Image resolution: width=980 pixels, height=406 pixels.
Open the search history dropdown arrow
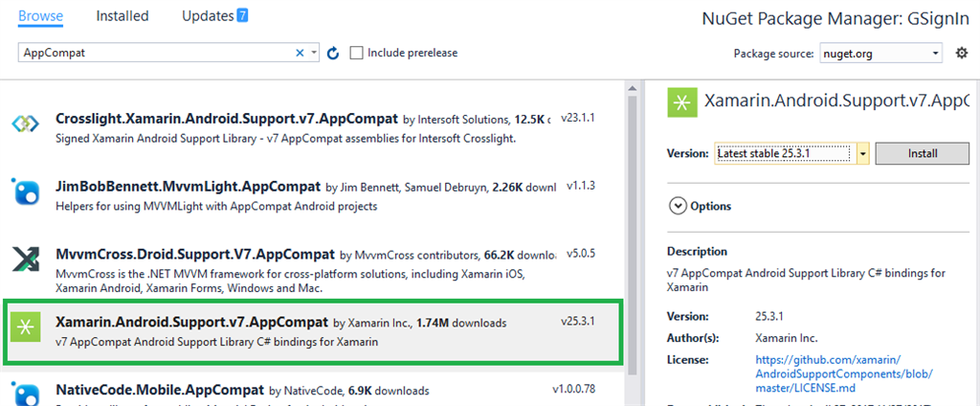pos(314,54)
